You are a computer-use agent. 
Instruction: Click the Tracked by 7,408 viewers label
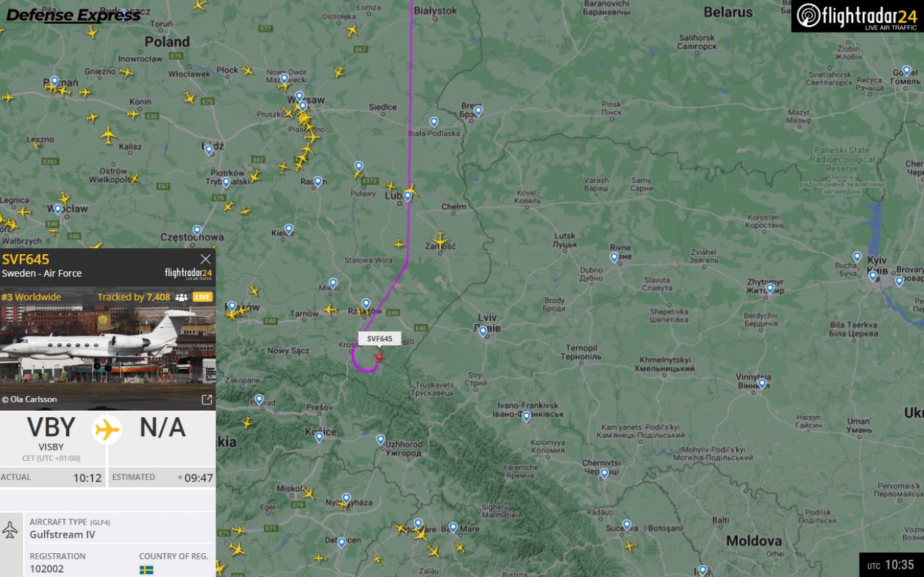point(142,297)
